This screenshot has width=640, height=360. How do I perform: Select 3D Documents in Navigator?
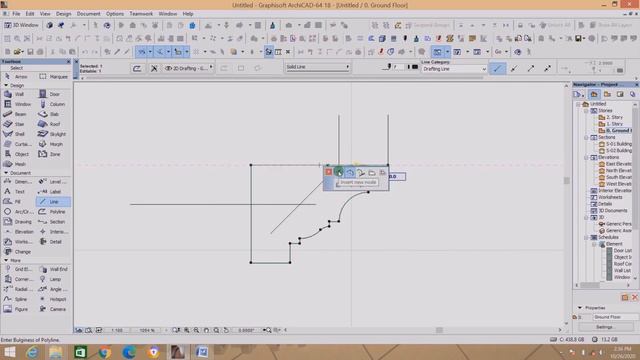[609, 211]
